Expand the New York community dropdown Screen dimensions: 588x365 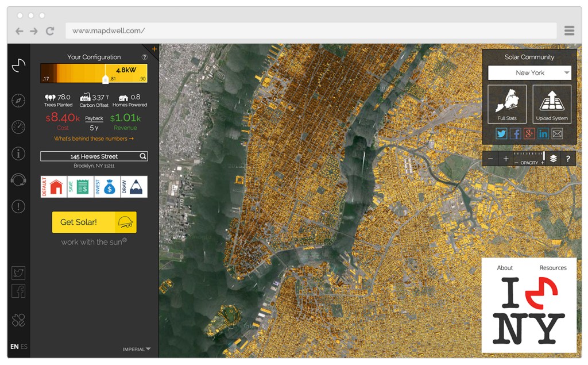click(567, 73)
